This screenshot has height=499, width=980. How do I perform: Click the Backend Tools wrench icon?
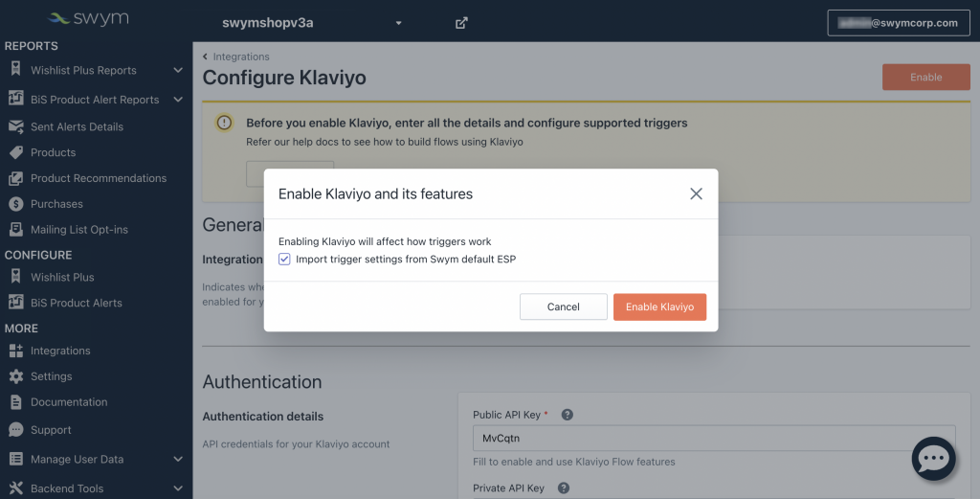point(15,488)
